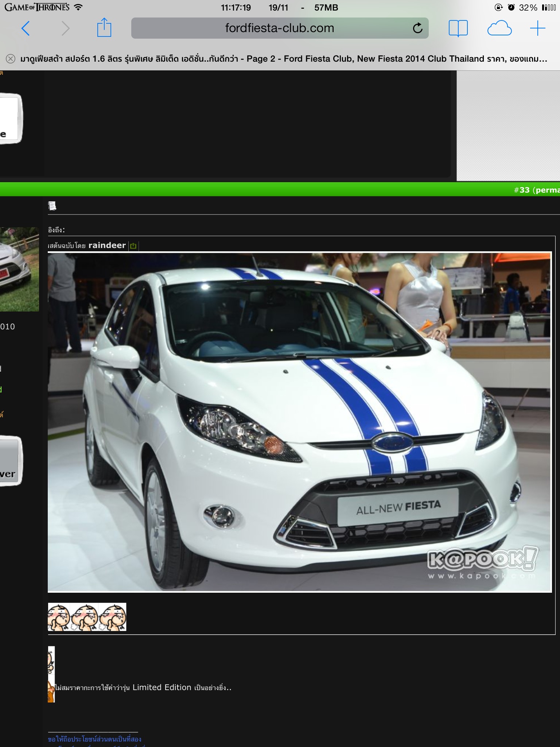
Task: Click the post document icon
Action: coord(52,206)
